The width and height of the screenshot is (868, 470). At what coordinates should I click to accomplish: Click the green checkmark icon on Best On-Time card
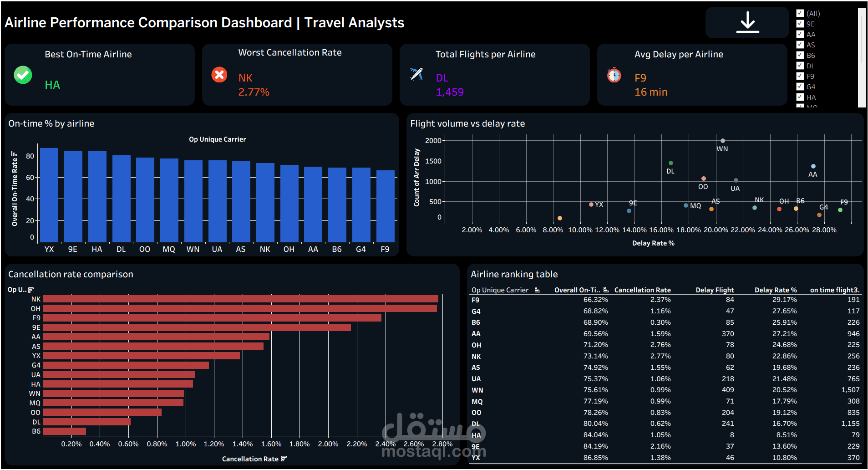(23, 75)
